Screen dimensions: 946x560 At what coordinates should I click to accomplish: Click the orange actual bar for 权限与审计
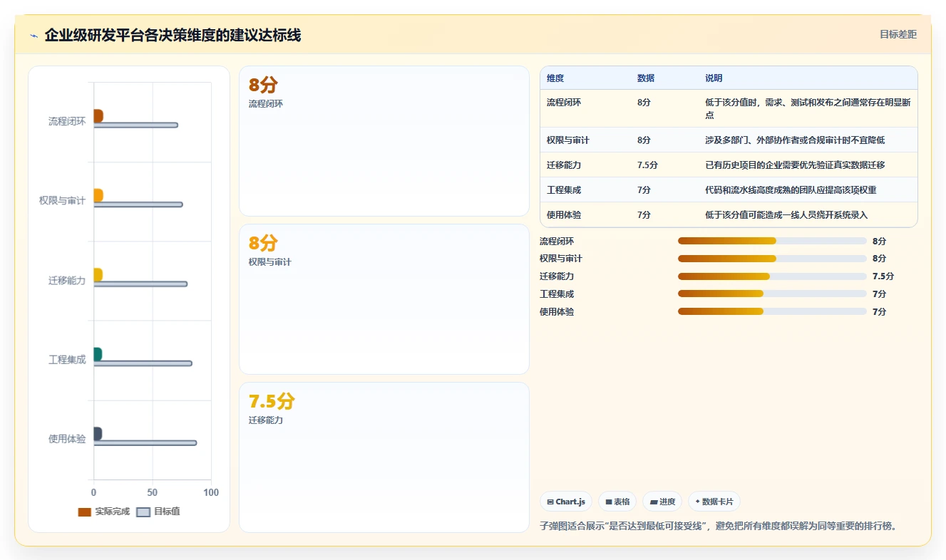(x=98, y=195)
